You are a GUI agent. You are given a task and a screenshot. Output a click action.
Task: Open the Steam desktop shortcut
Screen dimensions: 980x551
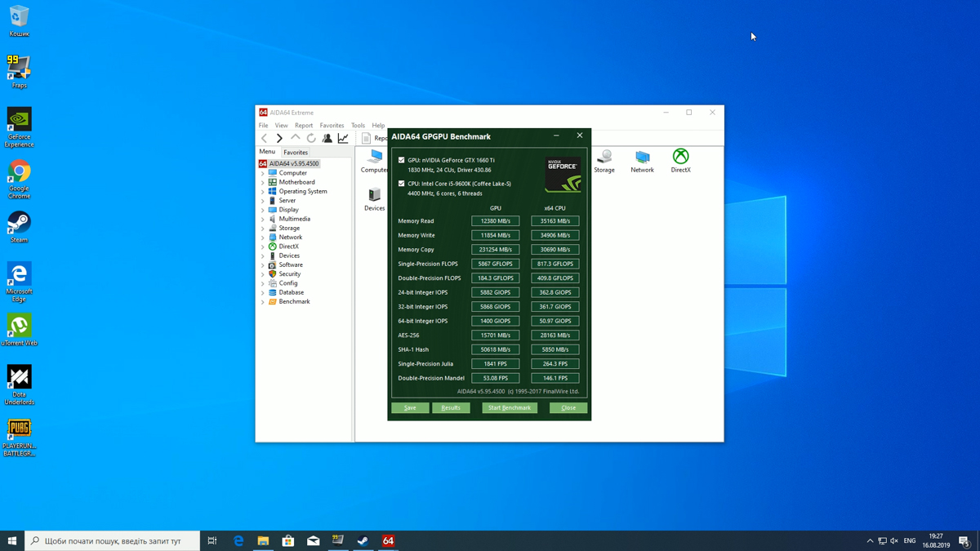[19, 227]
